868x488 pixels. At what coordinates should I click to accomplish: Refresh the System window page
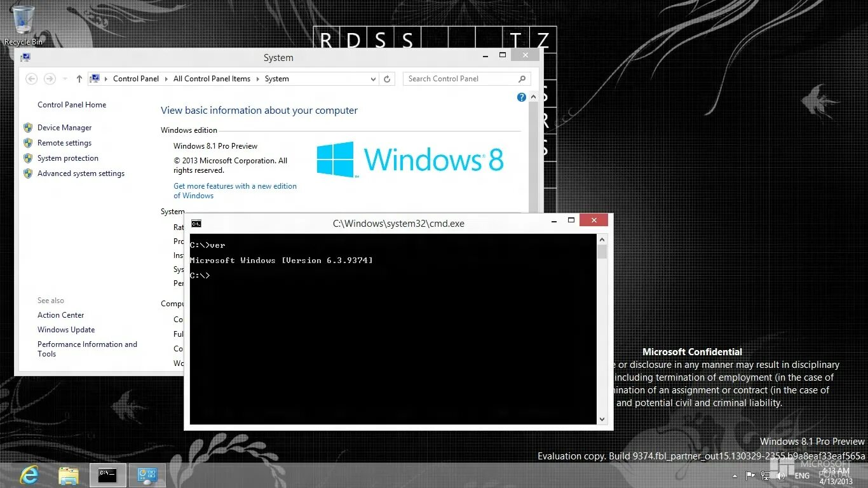coord(387,79)
